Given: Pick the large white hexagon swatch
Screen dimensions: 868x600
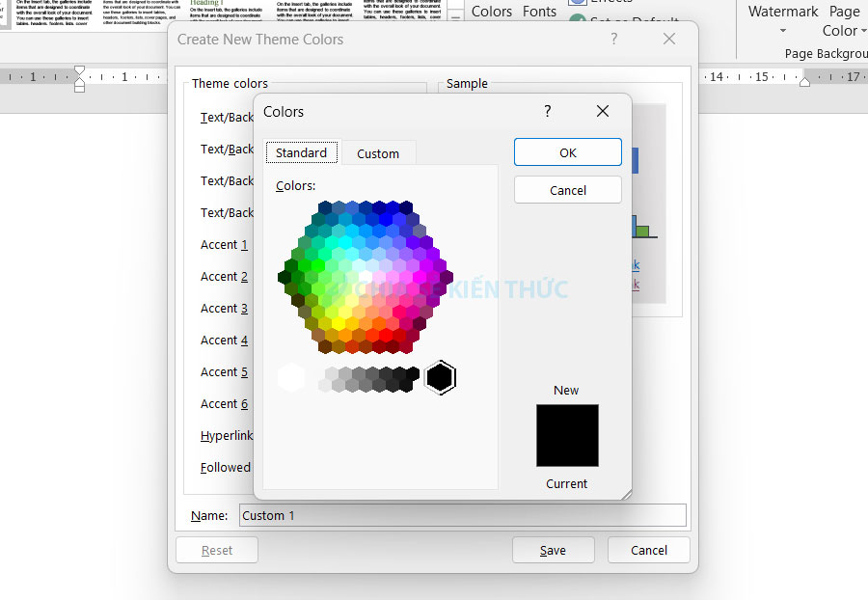Looking at the screenshot, I should (x=291, y=377).
